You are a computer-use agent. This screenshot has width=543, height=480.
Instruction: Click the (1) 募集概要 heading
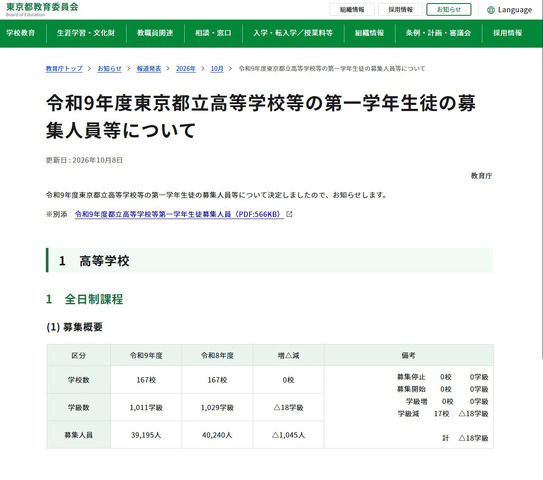pos(74,327)
